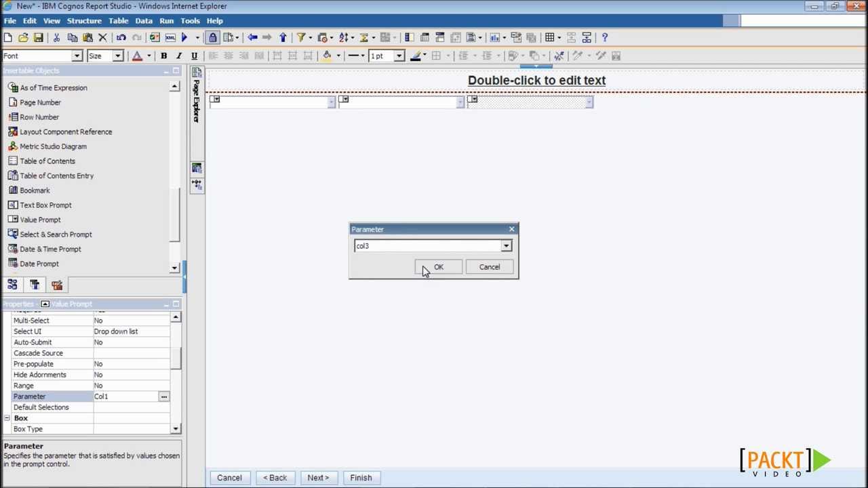This screenshot has height=488, width=868.
Task: Open the Font dropdown
Action: point(77,56)
